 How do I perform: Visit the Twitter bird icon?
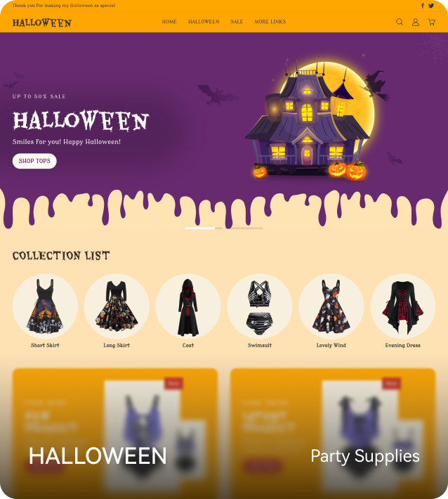(x=431, y=6)
